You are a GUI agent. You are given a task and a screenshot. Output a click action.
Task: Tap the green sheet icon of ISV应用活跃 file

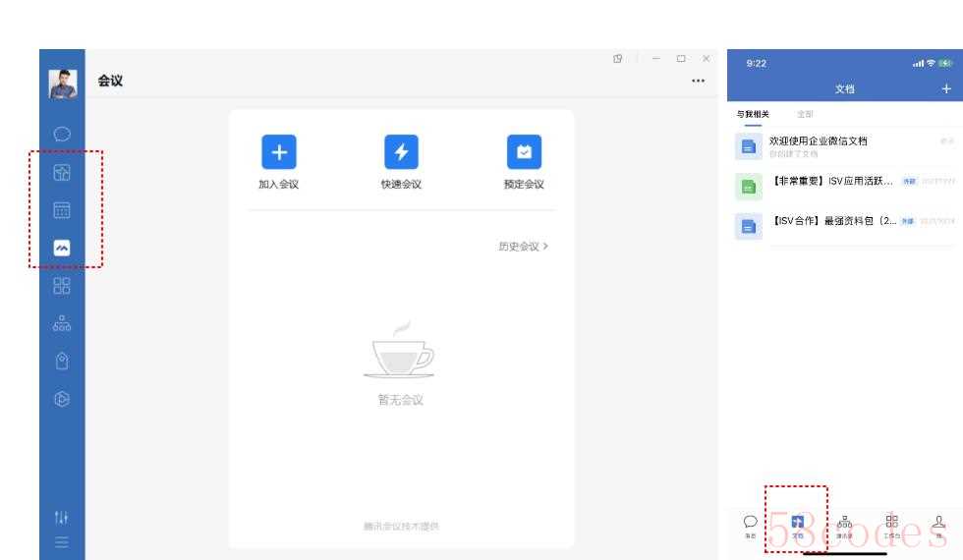(x=749, y=187)
